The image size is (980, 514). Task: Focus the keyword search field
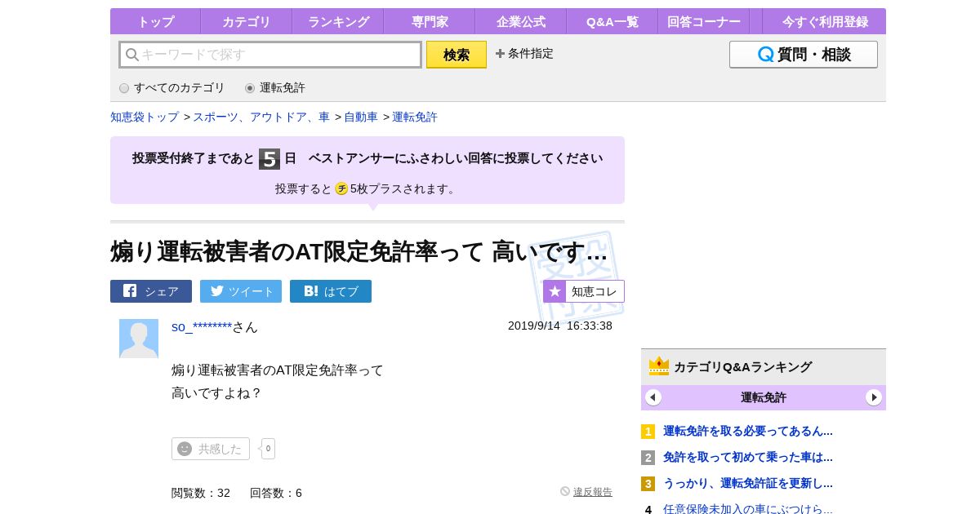pos(270,55)
